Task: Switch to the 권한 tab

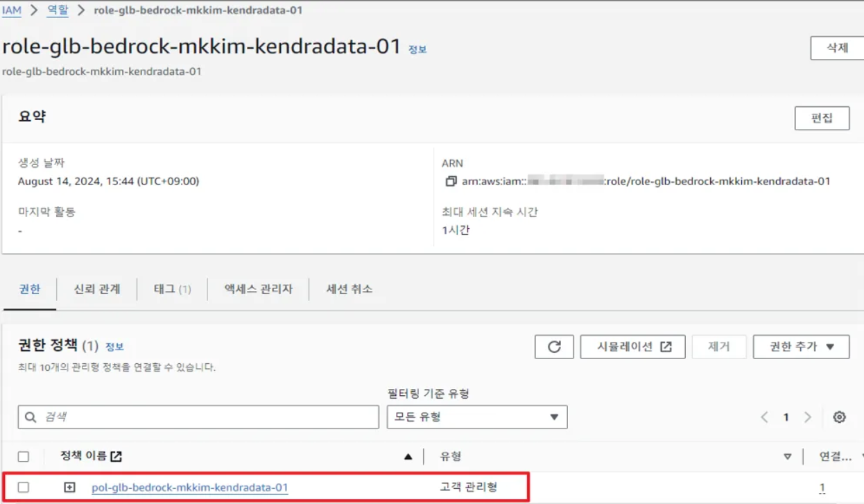Action: 29,289
